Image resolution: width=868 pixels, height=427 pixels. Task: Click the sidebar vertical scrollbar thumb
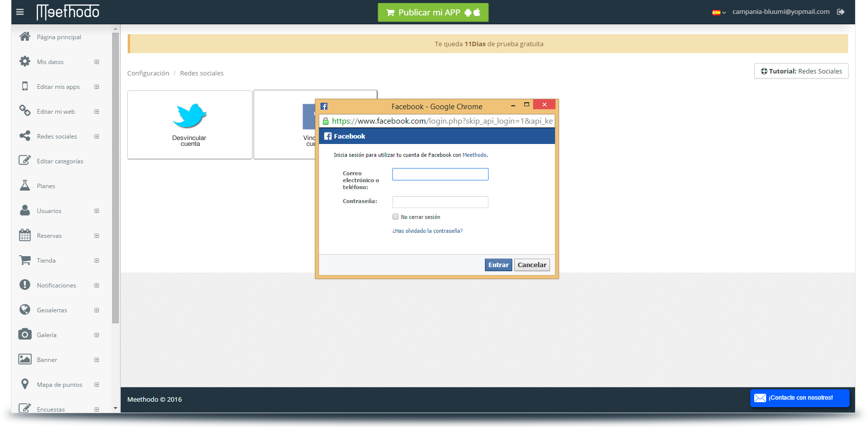(x=115, y=178)
